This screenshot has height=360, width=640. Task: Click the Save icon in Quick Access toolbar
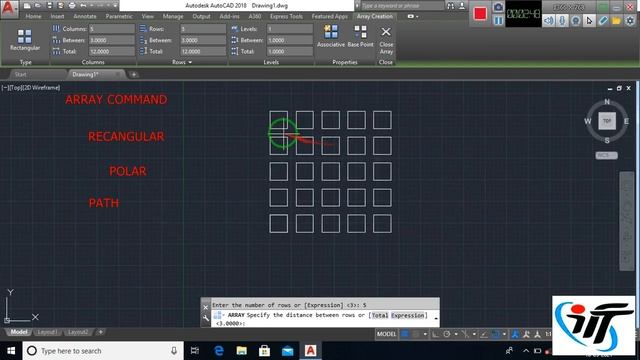49,6
